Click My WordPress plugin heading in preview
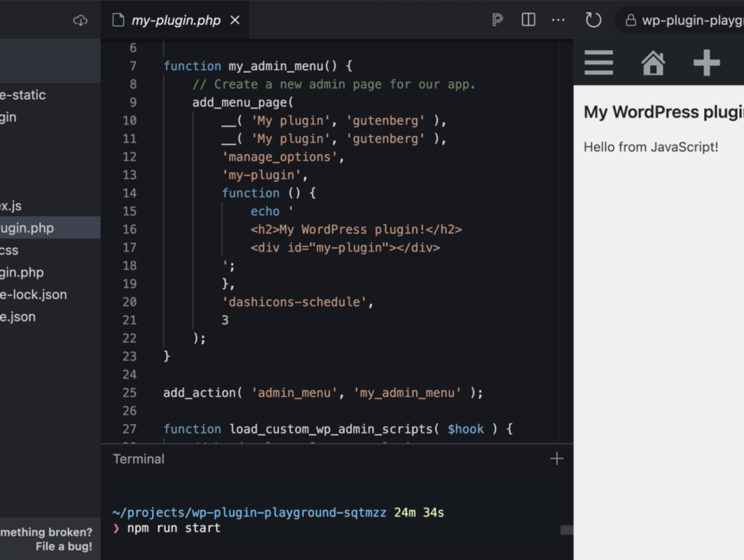The width and height of the screenshot is (744, 560). [664, 112]
